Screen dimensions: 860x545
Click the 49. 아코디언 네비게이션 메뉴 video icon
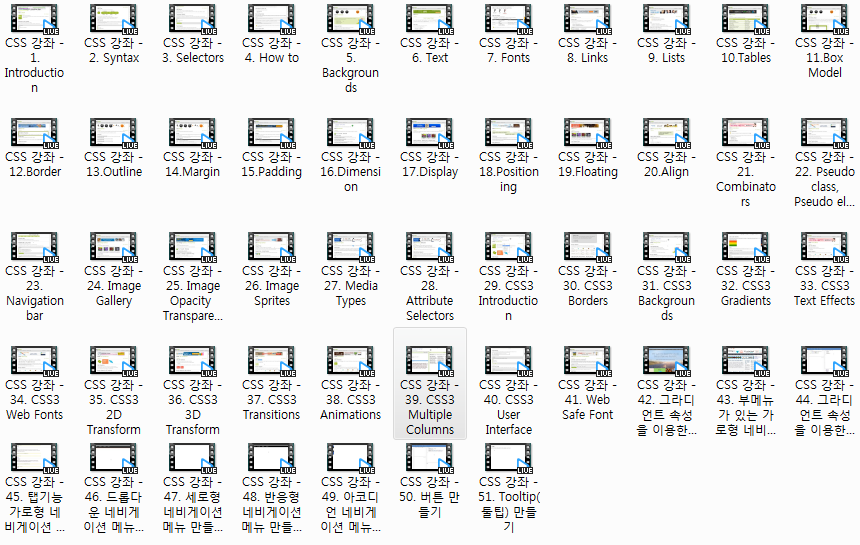pyautogui.click(x=350, y=458)
